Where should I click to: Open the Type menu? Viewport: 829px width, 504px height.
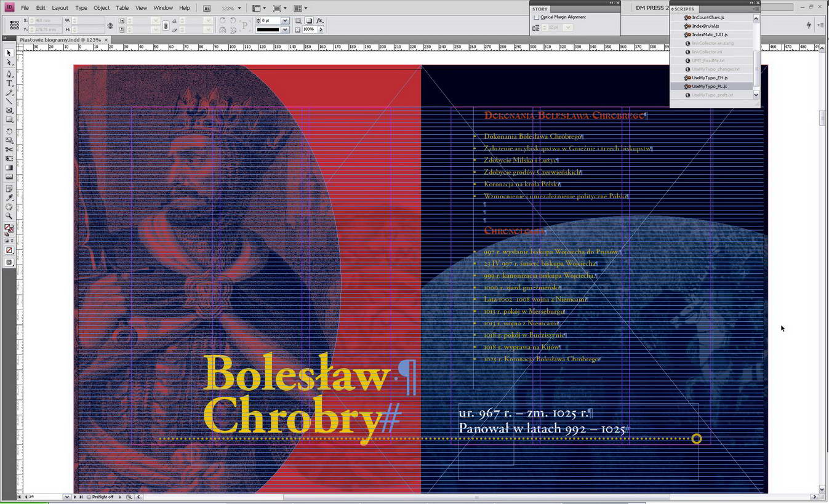(x=81, y=8)
